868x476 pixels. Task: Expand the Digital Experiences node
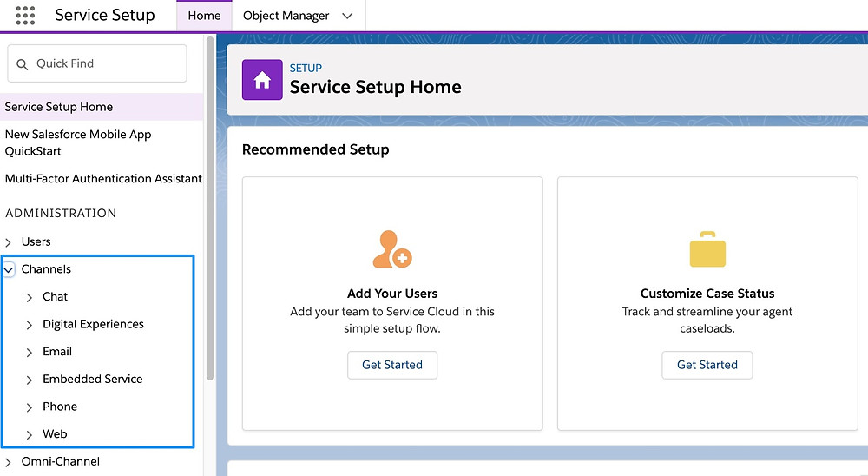[x=30, y=325]
